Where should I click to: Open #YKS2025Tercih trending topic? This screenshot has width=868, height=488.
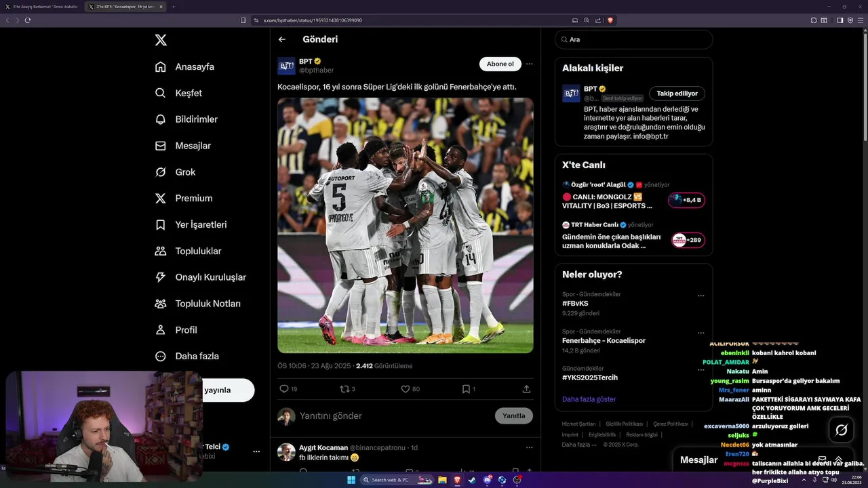(x=590, y=378)
